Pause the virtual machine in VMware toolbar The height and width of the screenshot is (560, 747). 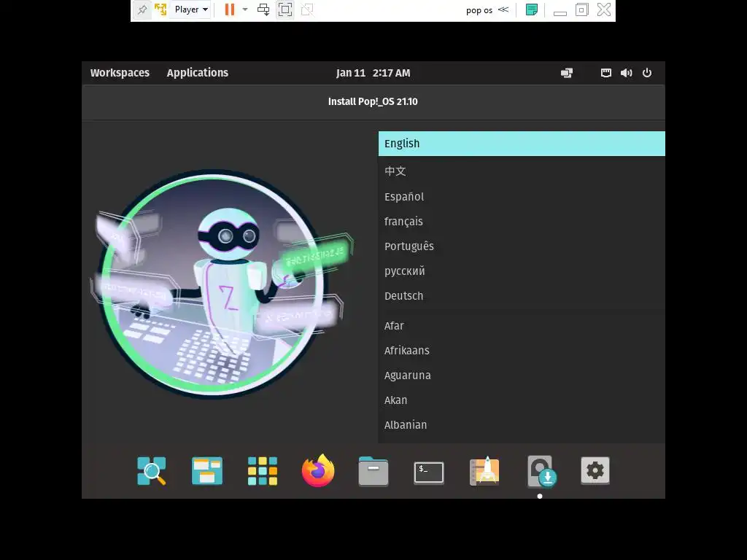point(230,9)
